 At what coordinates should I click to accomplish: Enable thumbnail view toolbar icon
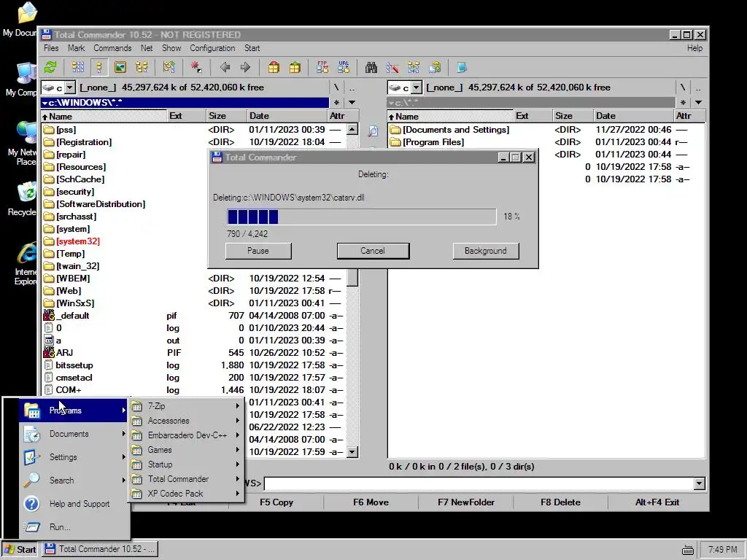(120, 68)
